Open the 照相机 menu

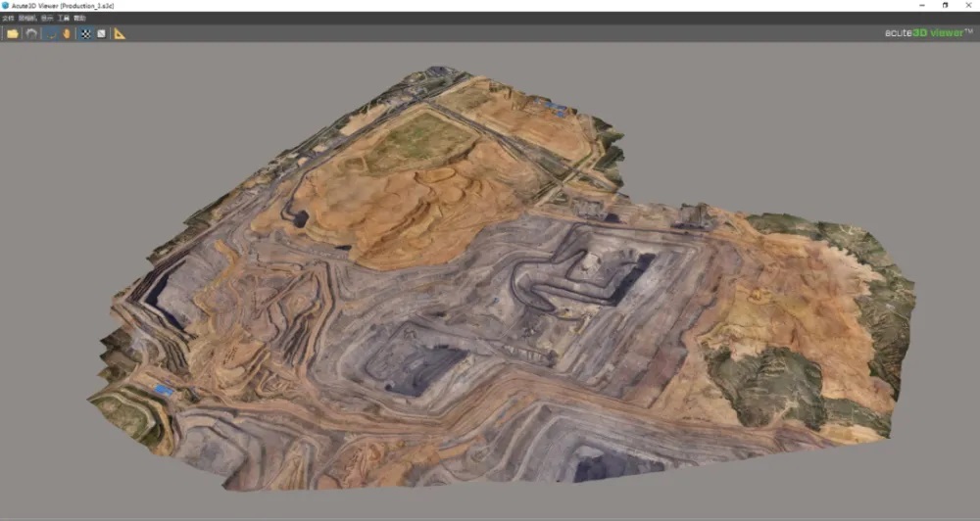click(26, 18)
